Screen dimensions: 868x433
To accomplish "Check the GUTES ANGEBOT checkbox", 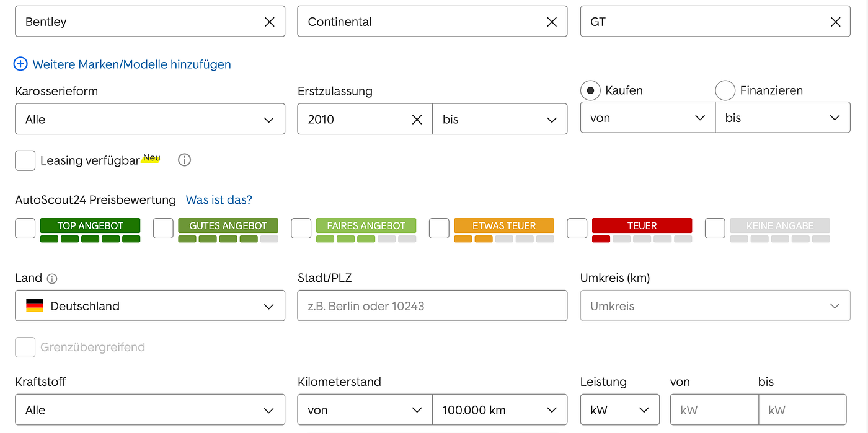I will pos(163,228).
